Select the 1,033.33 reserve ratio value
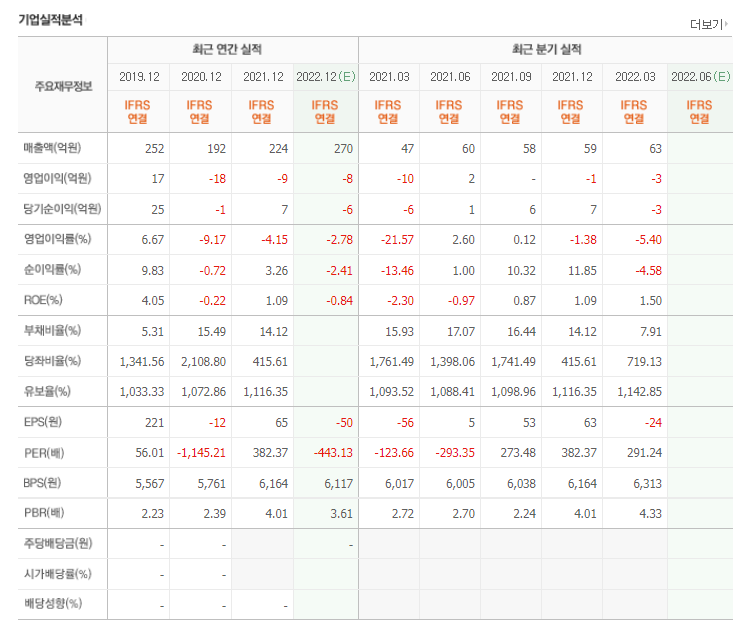 coord(142,392)
